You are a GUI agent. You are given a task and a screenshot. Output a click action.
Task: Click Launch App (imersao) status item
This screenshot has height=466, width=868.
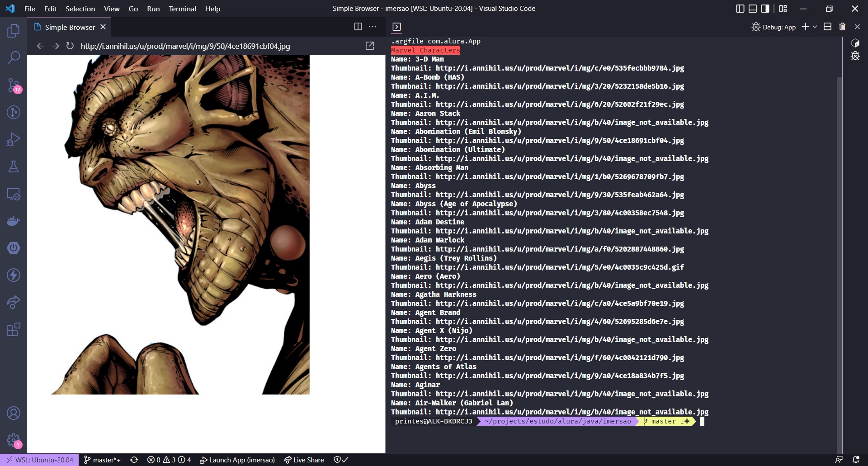click(237, 460)
